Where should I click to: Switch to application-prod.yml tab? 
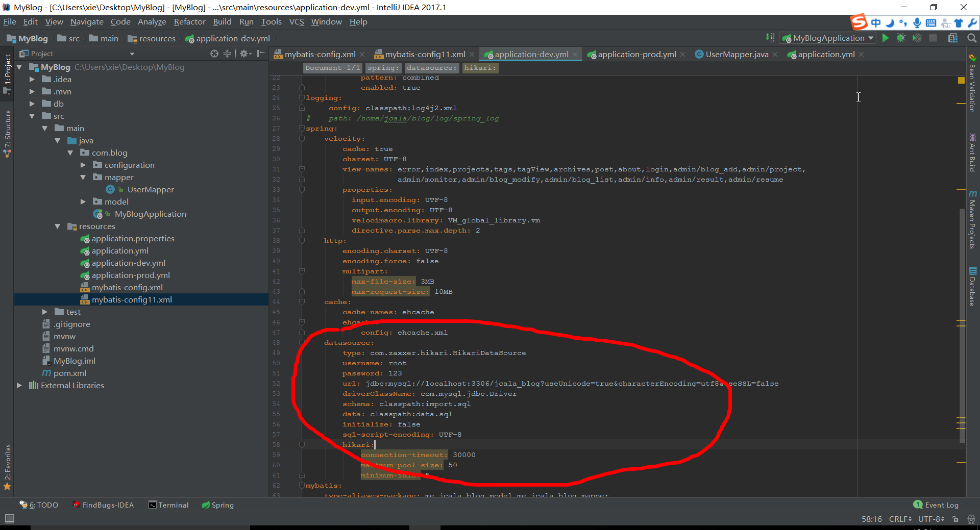coord(637,55)
